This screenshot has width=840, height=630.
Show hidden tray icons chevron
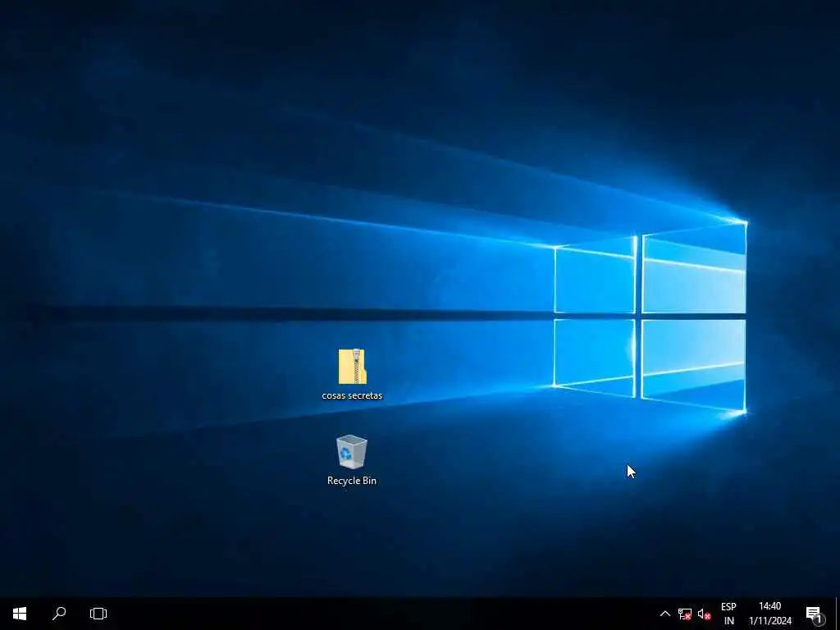[x=664, y=614]
